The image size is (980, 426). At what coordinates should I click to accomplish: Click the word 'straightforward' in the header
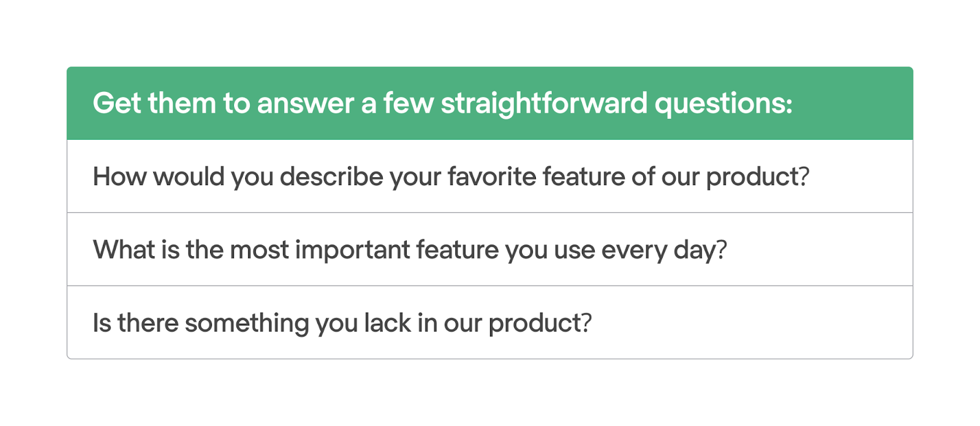544,104
